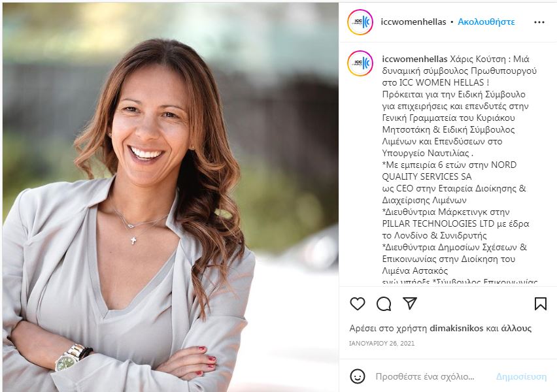Click the caption text mentioning NORD QUALITY SERVICES
This screenshot has width=557, height=392.
(x=449, y=171)
